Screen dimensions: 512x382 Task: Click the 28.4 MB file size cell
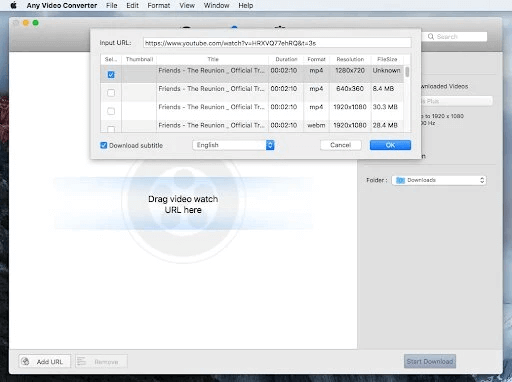coord(385,125)
